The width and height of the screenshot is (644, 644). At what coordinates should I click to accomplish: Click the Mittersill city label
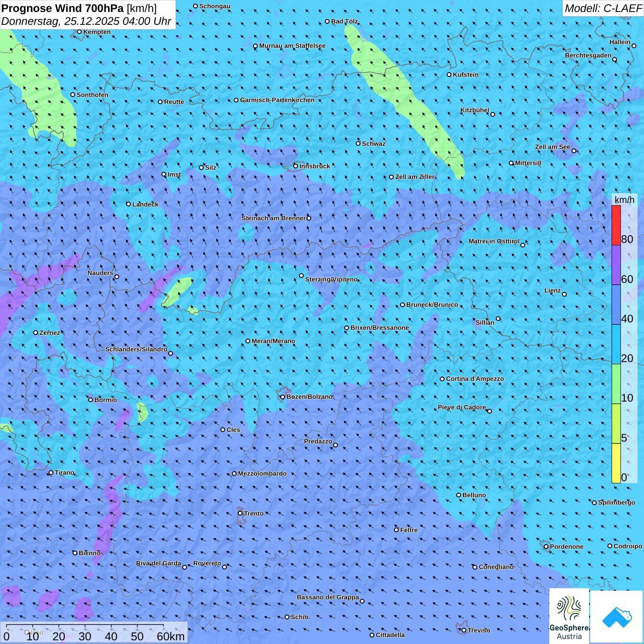pos(528,163)
